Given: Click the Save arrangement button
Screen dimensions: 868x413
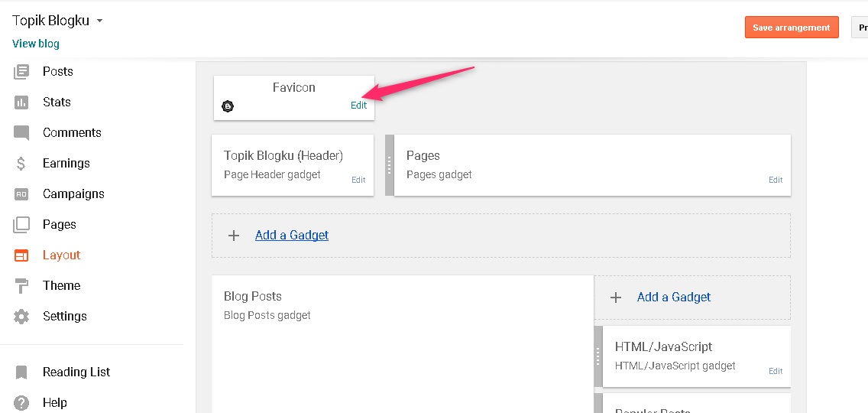Looking at the screenshot, I should click(792, 28).
